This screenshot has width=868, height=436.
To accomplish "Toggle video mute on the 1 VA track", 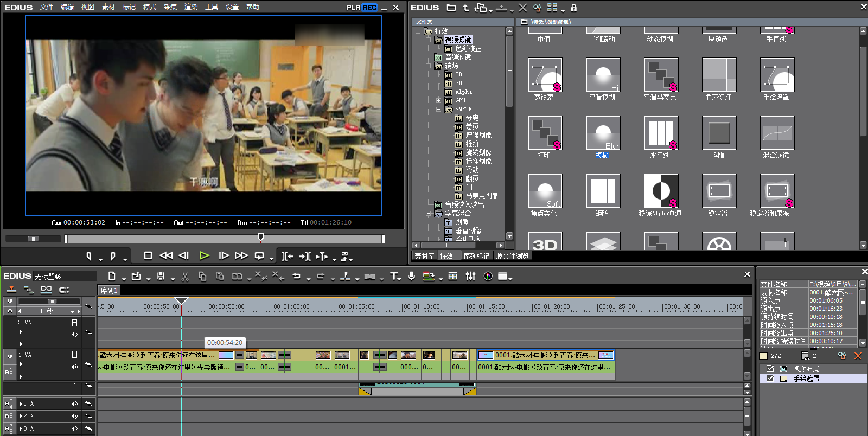I will pos(74,355).
